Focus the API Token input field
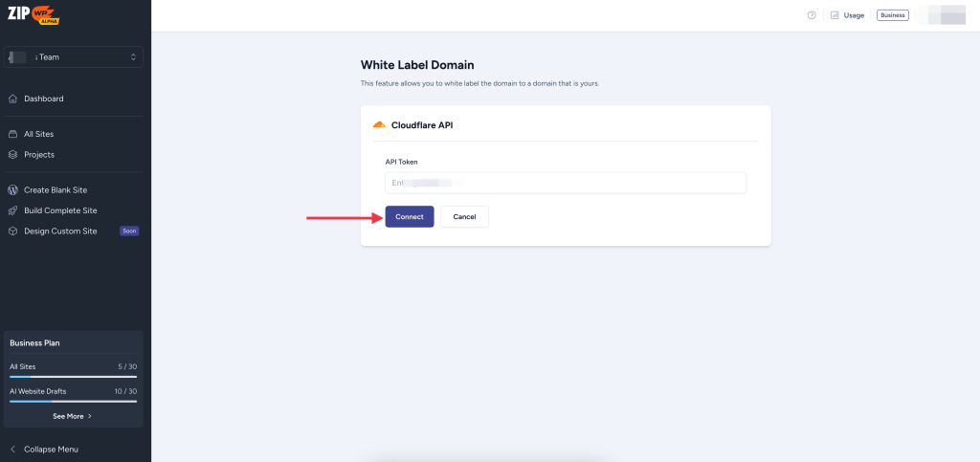980x462 pixels. point(565,183)
